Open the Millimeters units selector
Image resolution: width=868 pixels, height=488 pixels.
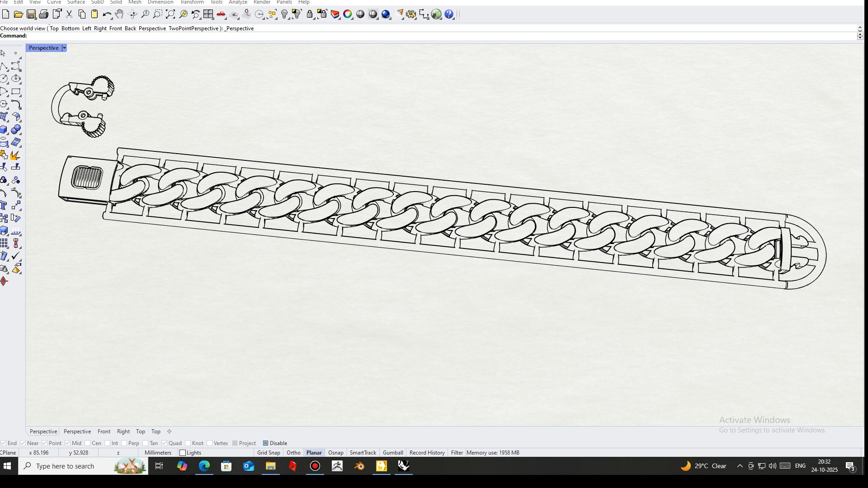pos(158,453)
